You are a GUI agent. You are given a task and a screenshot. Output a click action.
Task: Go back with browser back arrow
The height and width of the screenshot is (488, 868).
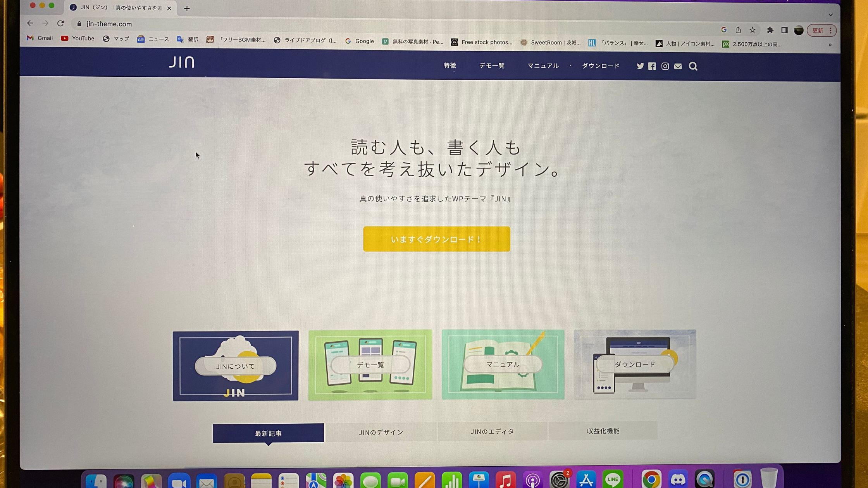[x=30, y=23]
